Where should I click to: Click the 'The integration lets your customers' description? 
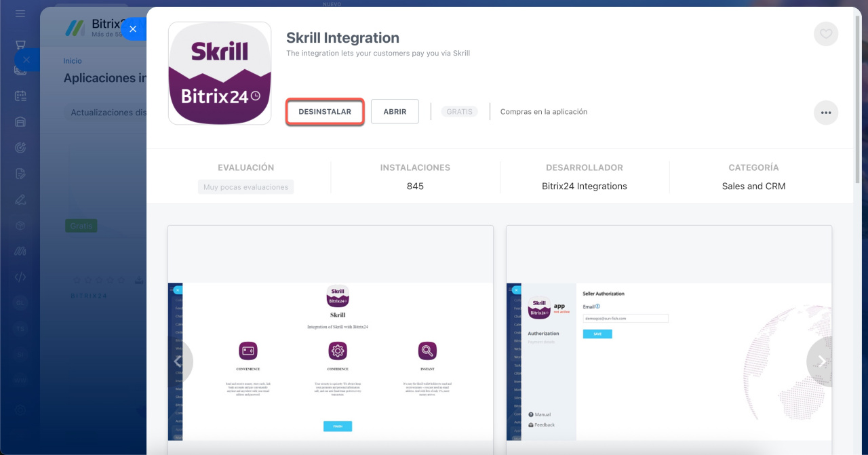378,53
